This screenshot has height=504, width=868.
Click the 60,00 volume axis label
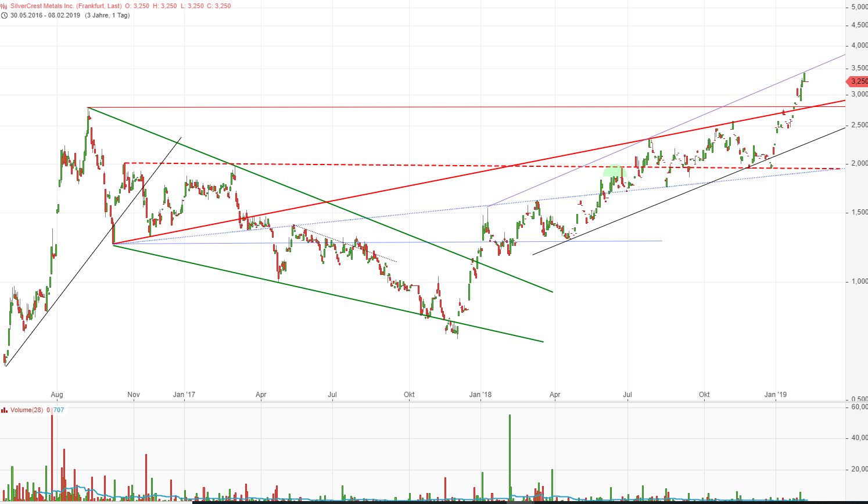coord(860,408)
